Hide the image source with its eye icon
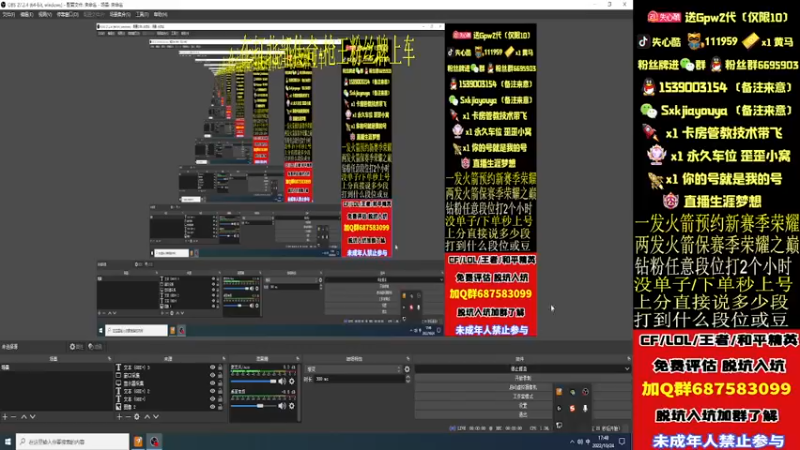This screenshot has height=450, width=800. tap(213, 407)
